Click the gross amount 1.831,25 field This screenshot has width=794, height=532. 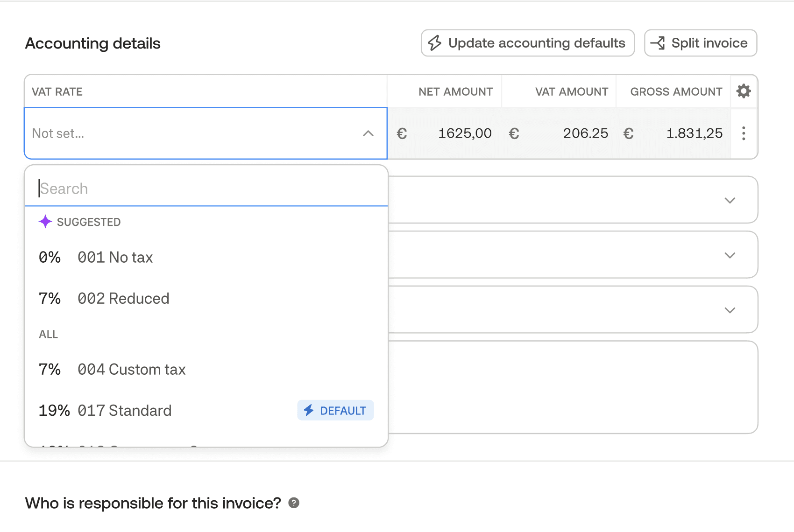694,133
